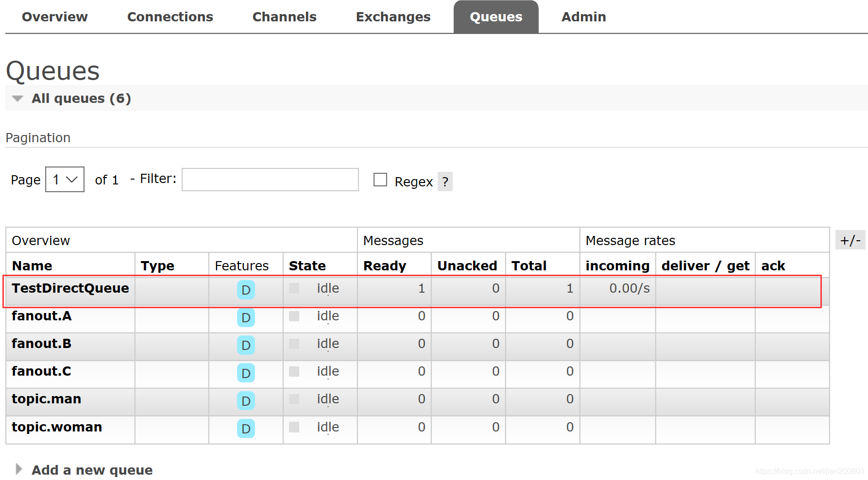This screenshot has width=868, height=480.
Task: Click the state indicator square for topic.man
Action: click(294, 399)
